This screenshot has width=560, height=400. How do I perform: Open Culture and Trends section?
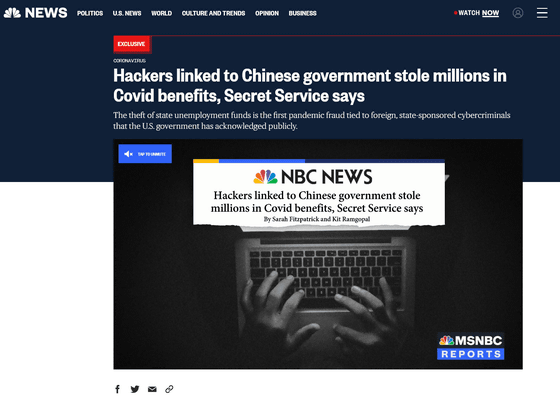213,13
